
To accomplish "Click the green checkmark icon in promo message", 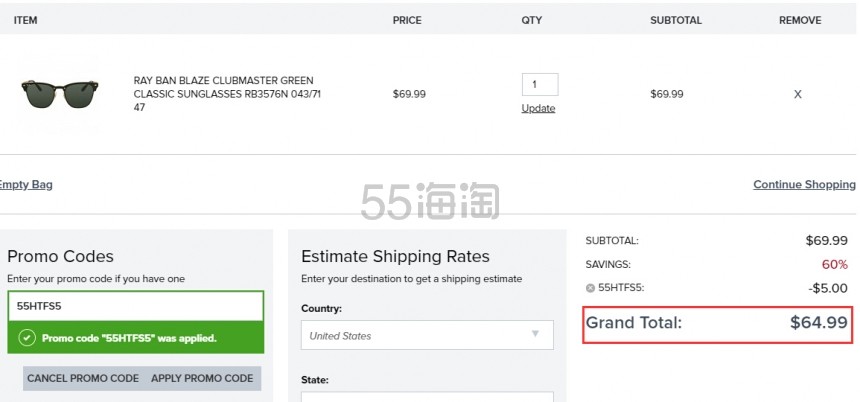I will (x=26, y=338).
